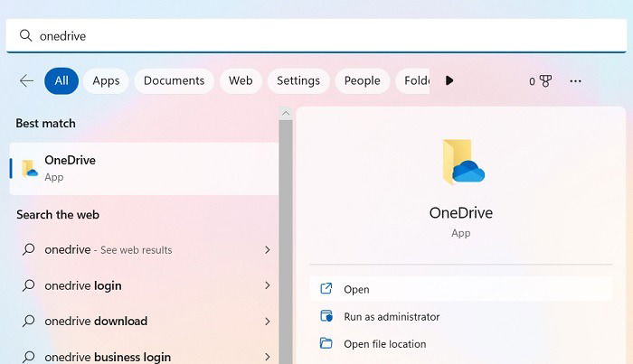This screenshot has width=633, height=364.
Task: Select the onedrive business login suggestion
Action: click(144, 357)
